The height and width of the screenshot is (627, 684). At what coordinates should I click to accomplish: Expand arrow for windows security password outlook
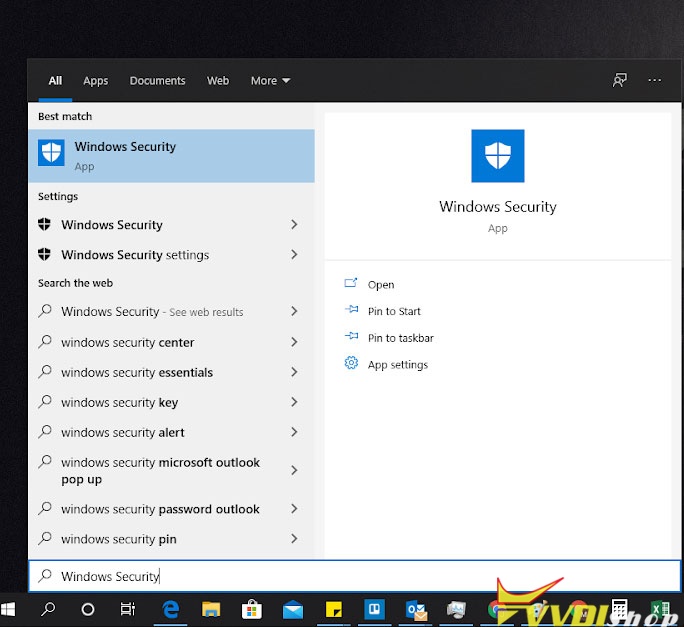coord(294,509)
